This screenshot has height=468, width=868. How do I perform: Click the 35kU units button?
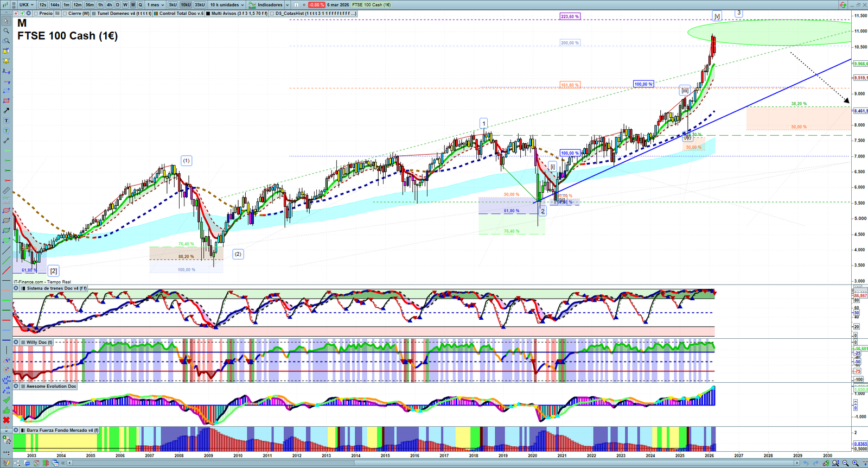tap(200, 5)
